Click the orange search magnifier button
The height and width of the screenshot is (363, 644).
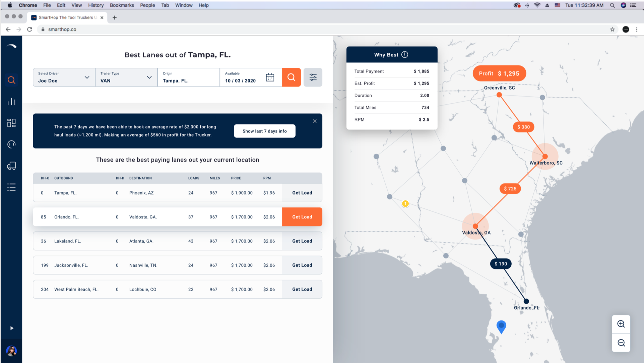pyautogui.click(x=291, y=77)
